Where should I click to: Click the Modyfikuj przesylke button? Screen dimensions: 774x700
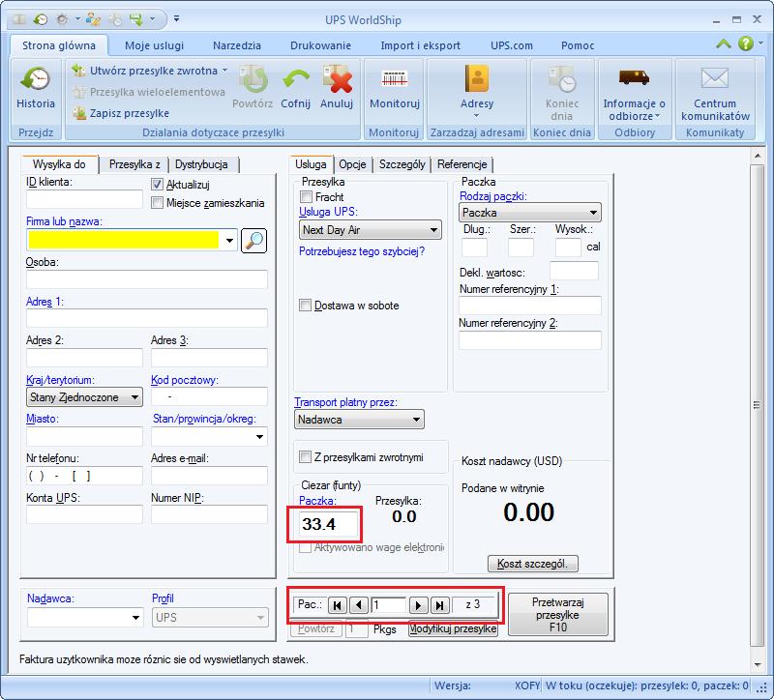click(453, 629)
